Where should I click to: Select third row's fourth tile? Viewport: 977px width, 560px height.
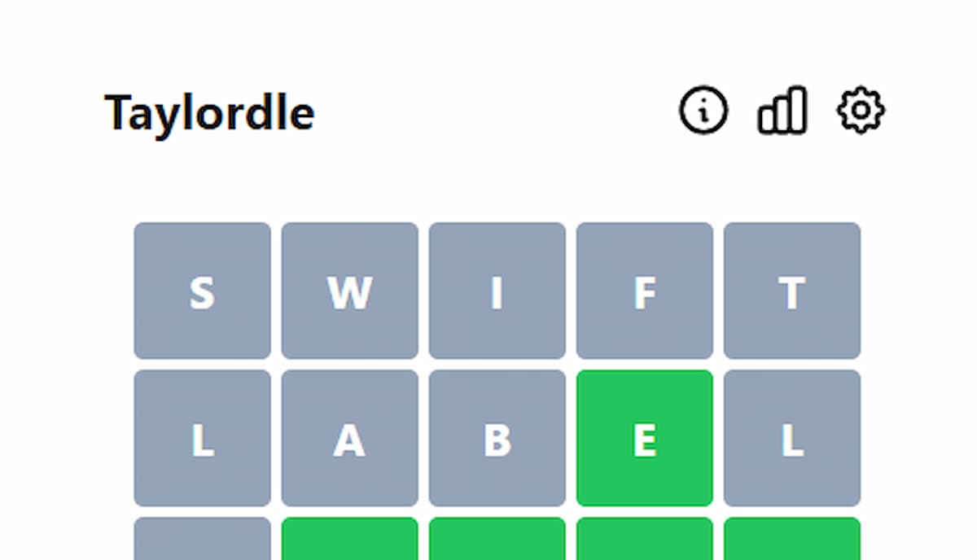(x=644, y=539)
